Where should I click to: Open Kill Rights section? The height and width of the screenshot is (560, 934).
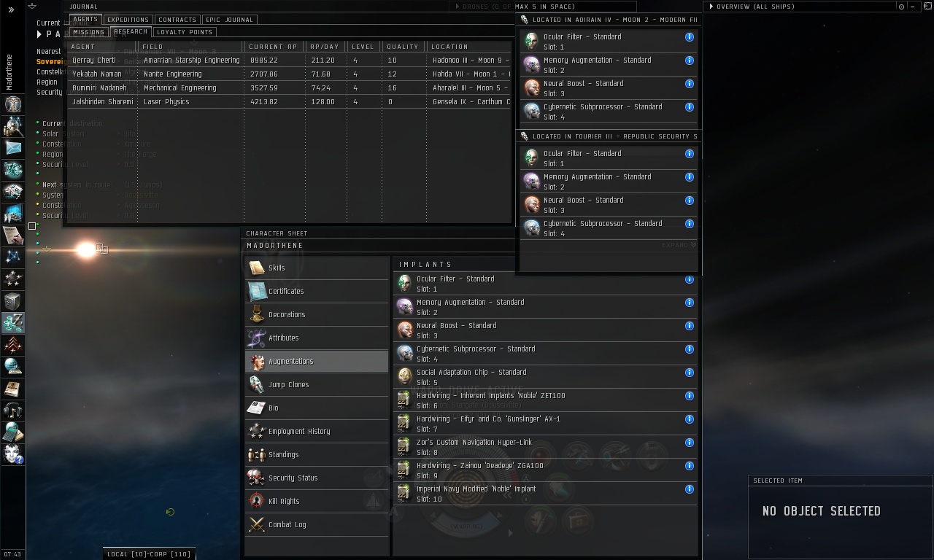coord(317,501)
